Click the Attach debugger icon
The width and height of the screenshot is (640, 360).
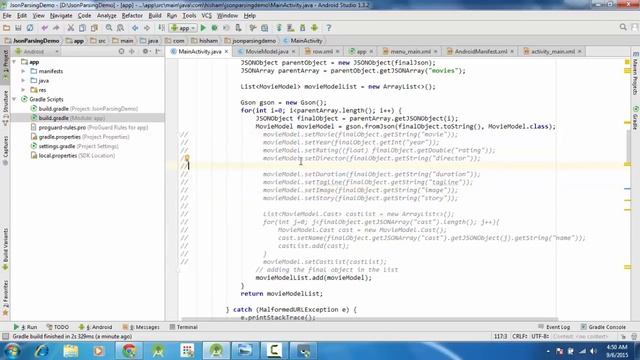click(238, 28)
